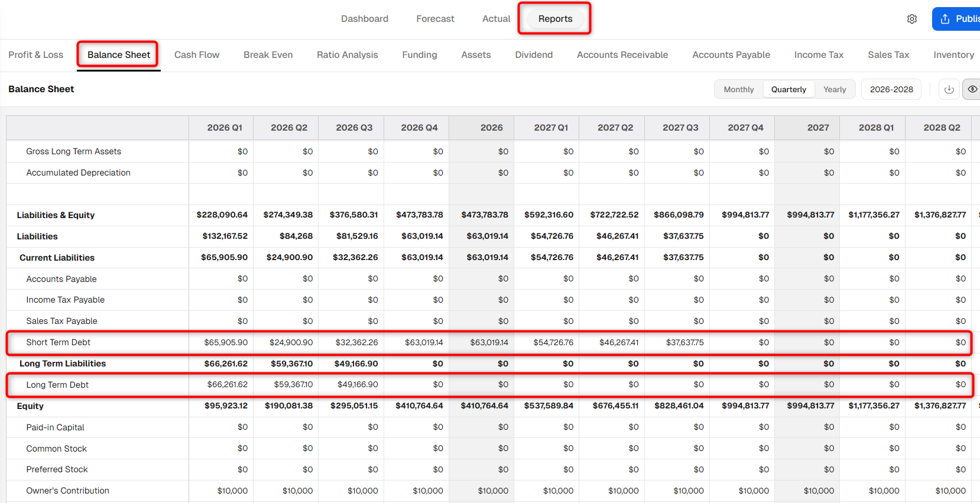
Task: Open the Actual section
Action: [x=497, y=19]
